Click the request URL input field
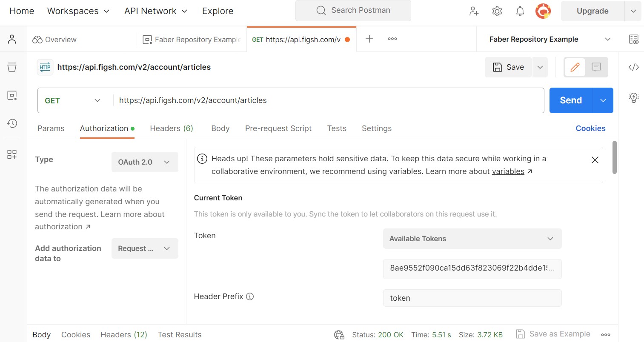Image resolution: width=644 pixels, height=342 pixels. (x=329, y=100)
